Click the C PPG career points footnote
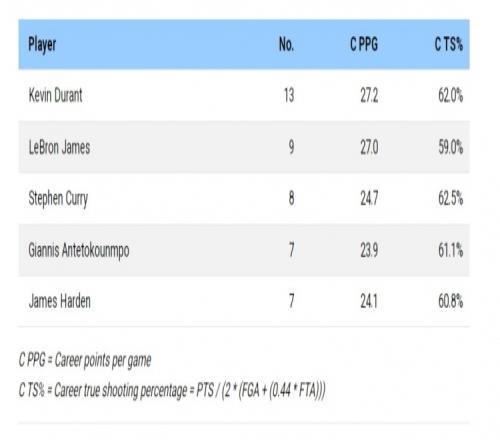 85,361
